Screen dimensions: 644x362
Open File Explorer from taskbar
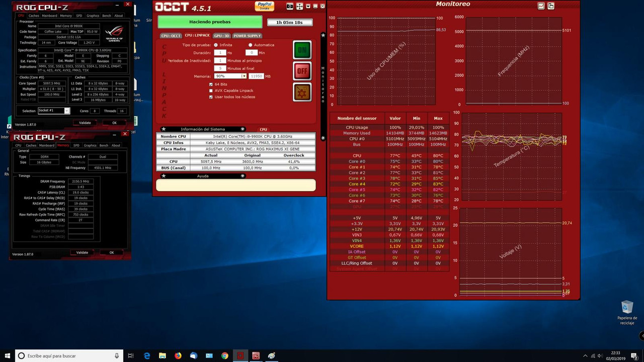point(163,355)
